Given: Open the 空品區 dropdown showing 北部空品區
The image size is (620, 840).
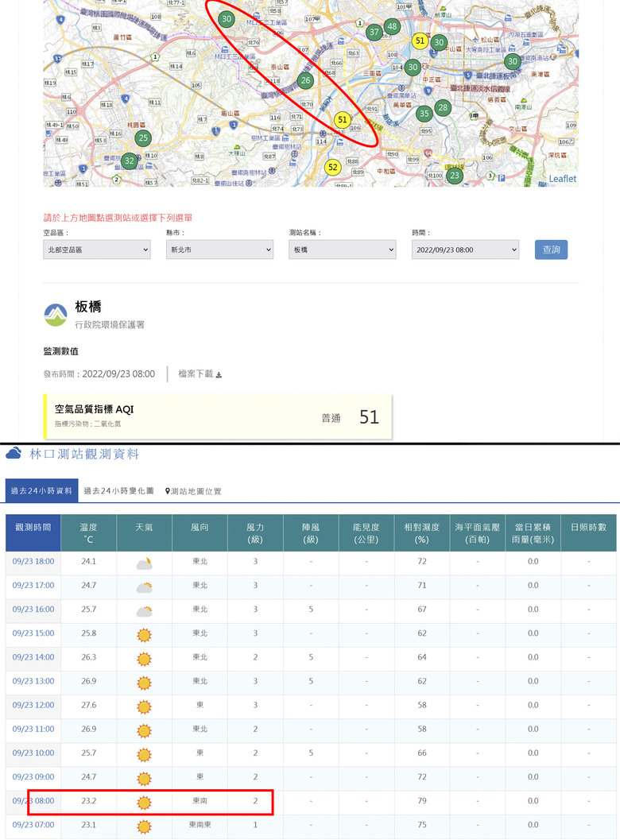Looking at the screenshot, I should (x=97, y=250).
